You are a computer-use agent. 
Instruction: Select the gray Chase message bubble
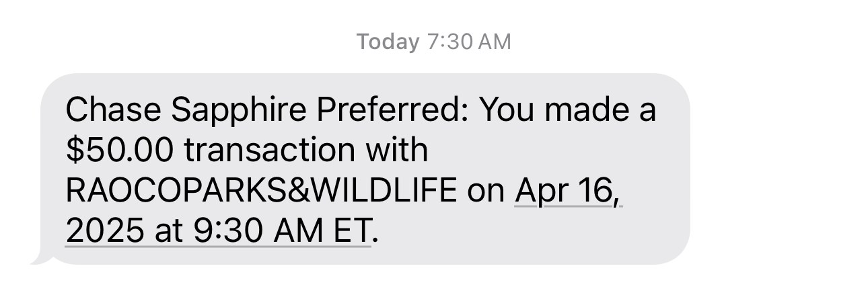coord(364,169)
